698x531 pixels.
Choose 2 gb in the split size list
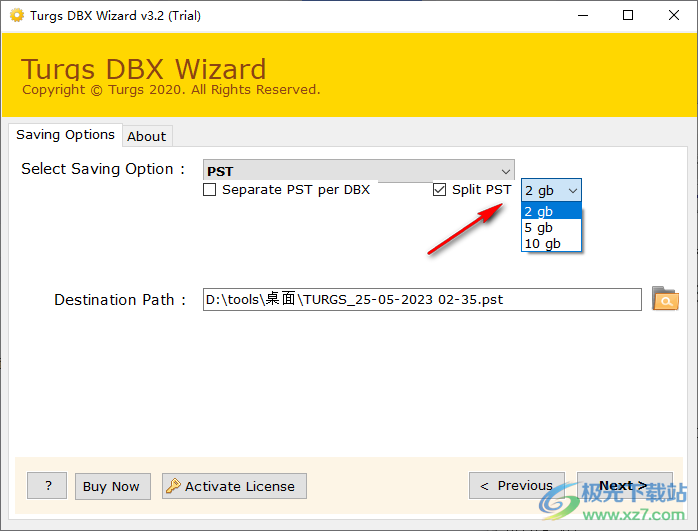point(551,211)
